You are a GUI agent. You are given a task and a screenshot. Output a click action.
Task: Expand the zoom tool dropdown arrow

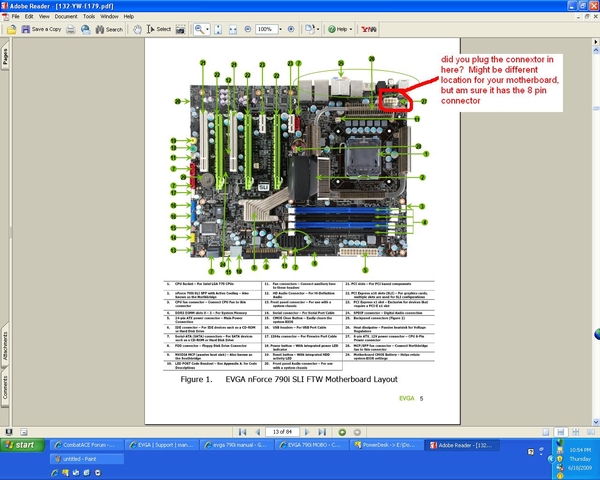point(207,29)
